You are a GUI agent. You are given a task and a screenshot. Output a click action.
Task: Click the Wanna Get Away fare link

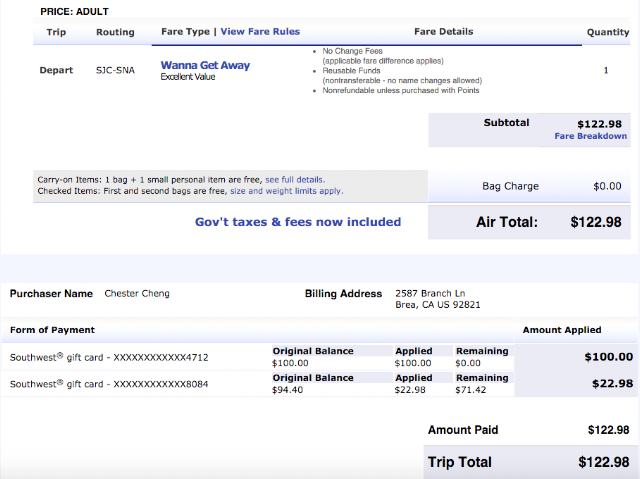[x=205, y=65]
